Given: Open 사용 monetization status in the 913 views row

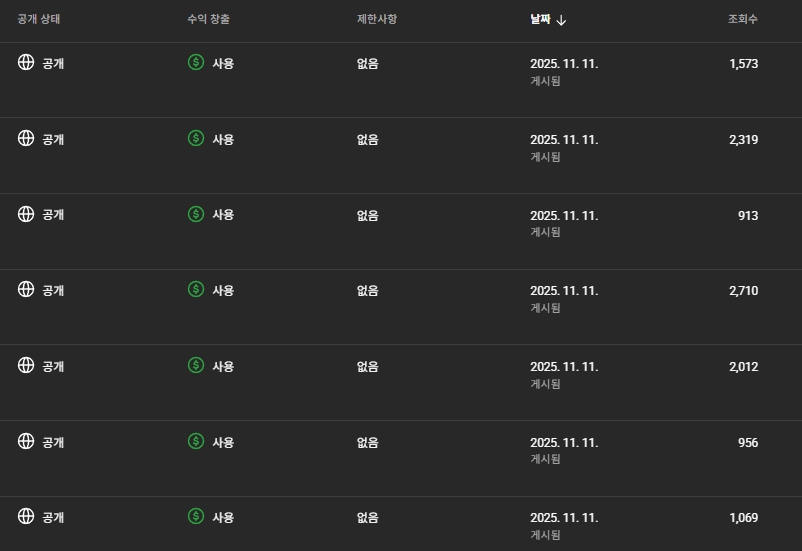Looking at the screenshot, I should 223,215.
